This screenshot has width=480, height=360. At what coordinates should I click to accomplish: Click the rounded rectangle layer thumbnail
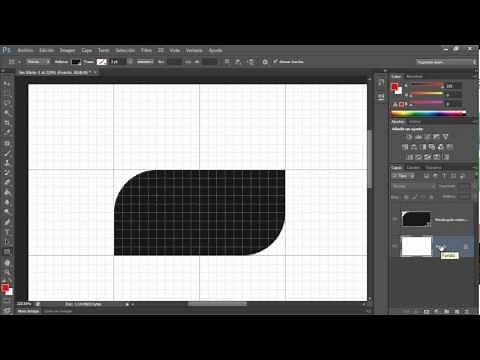click(416, 219)
